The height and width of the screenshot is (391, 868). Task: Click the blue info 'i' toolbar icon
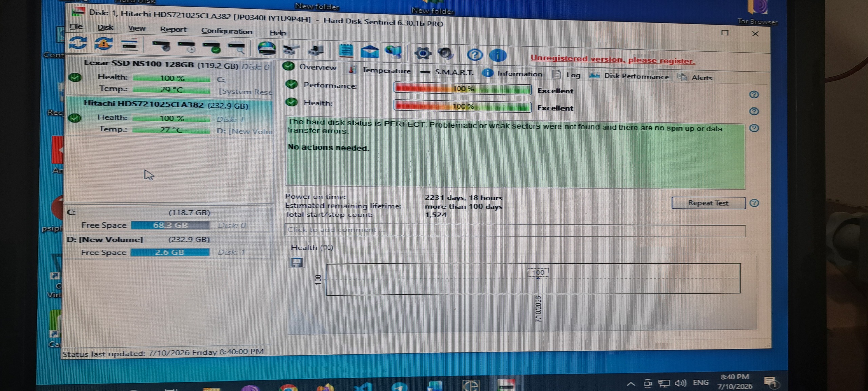498,55
